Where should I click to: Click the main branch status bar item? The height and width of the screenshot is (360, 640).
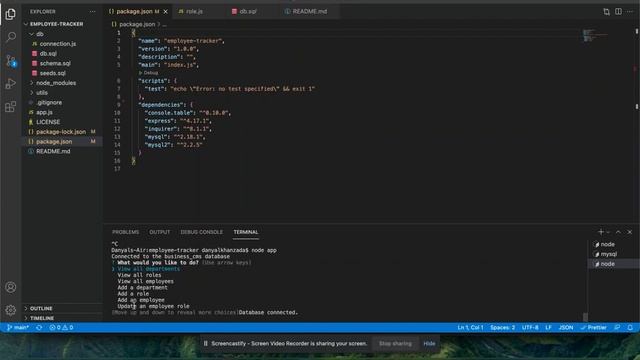[x=18, y=327]
